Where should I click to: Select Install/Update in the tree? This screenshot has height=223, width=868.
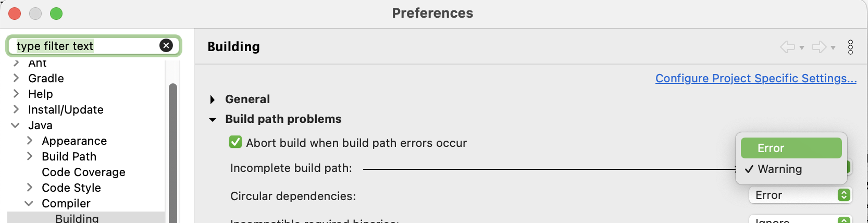click(x=66, y=109)
